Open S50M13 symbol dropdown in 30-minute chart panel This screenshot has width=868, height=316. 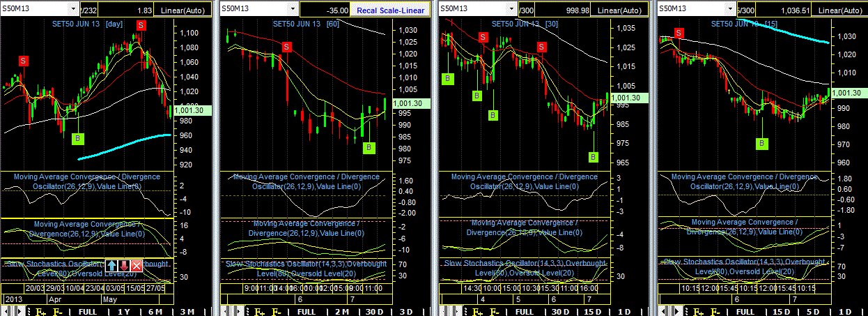click(x=512, y=9)
